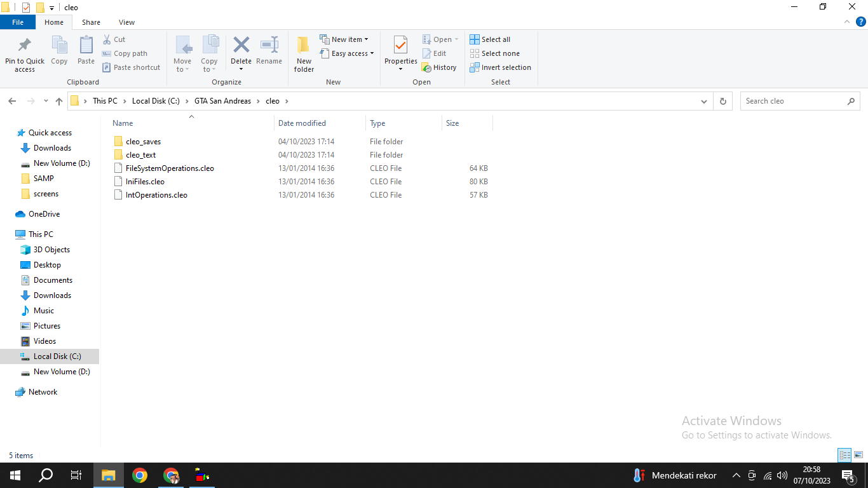
Task: Open Network in navigation pane
Action: click(43, 392)
